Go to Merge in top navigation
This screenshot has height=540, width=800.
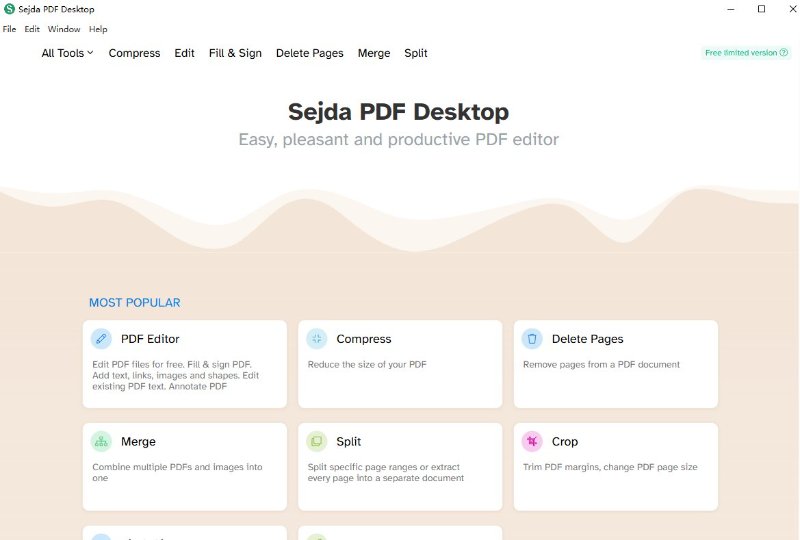374,53
